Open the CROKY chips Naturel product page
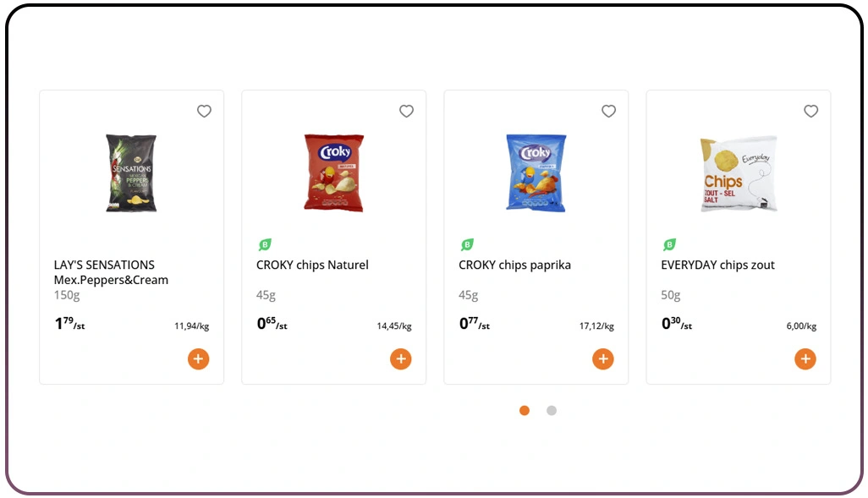Screen dimensions: 868x498 tap(312, 265)
